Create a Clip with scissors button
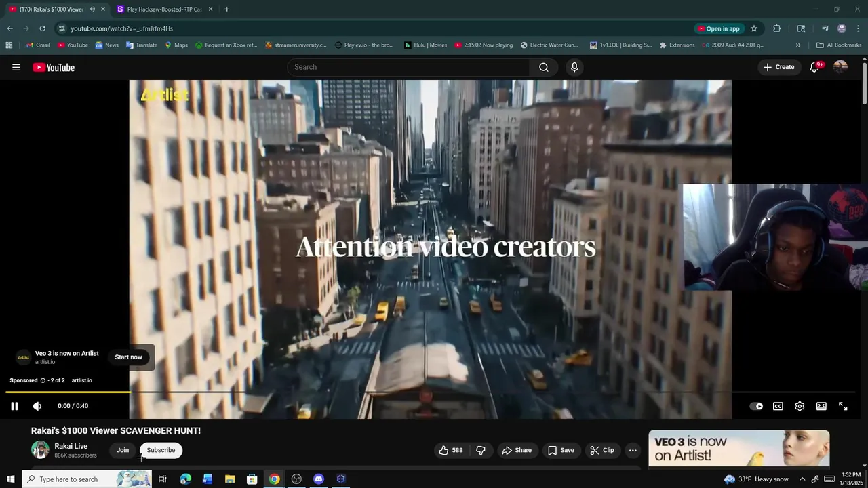868x488 pixels. 602,450
